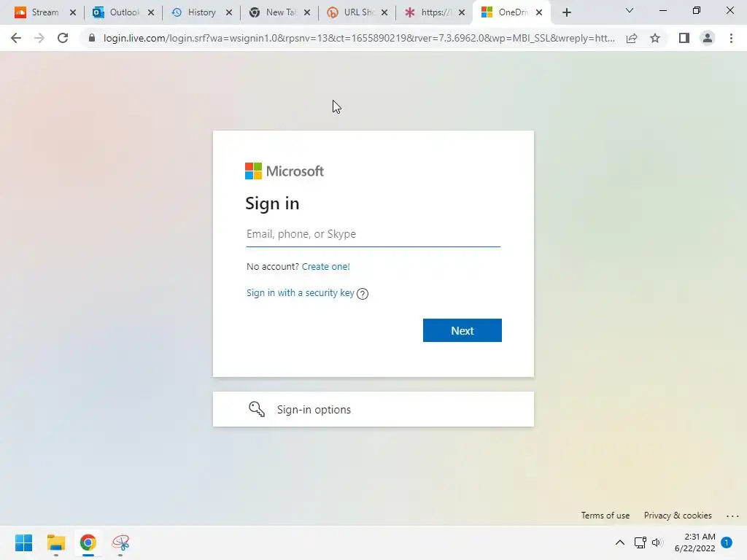
Task: Open the footer more options ellipsis
Action: 732,516
